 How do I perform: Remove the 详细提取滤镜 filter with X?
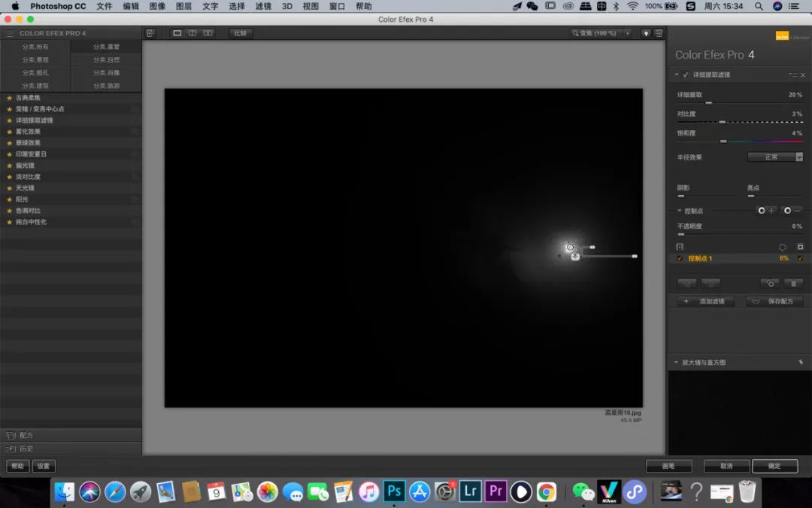[x=803, y=75]
